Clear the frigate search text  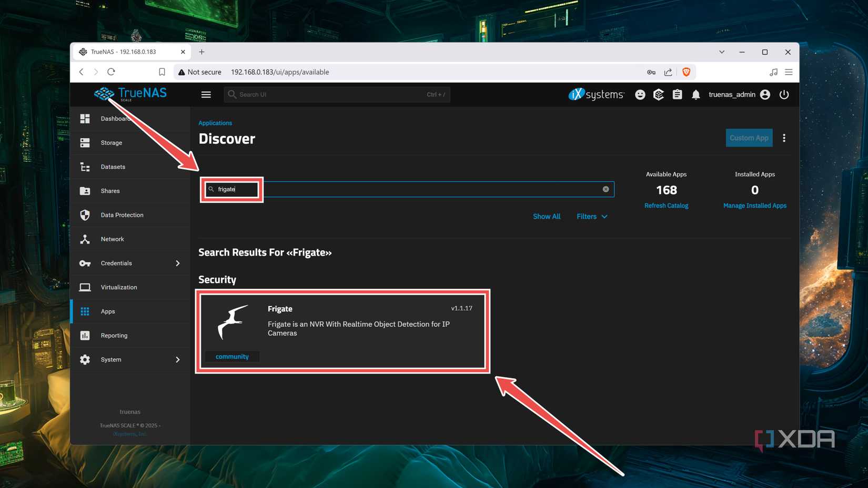(x=606, y=189)
